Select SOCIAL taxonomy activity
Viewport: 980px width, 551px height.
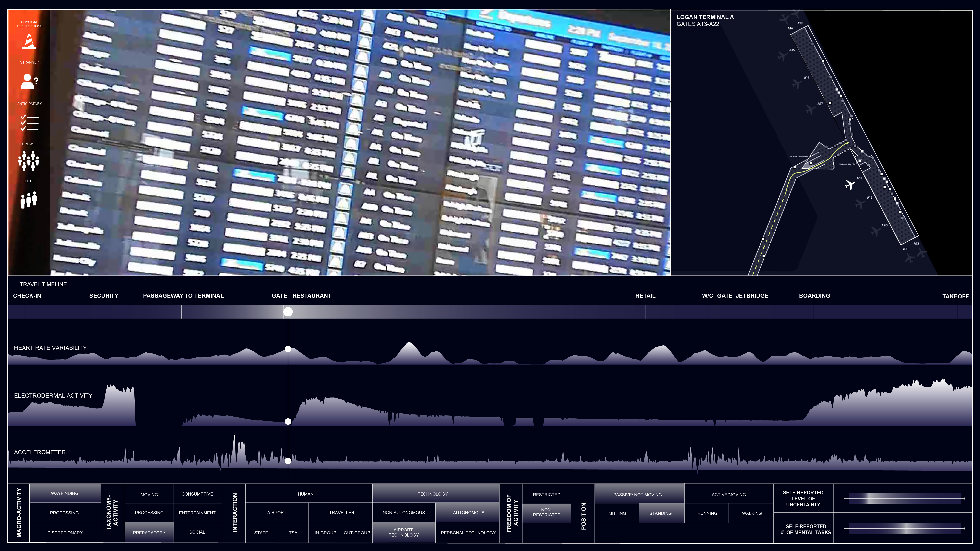tap(197, 532)
